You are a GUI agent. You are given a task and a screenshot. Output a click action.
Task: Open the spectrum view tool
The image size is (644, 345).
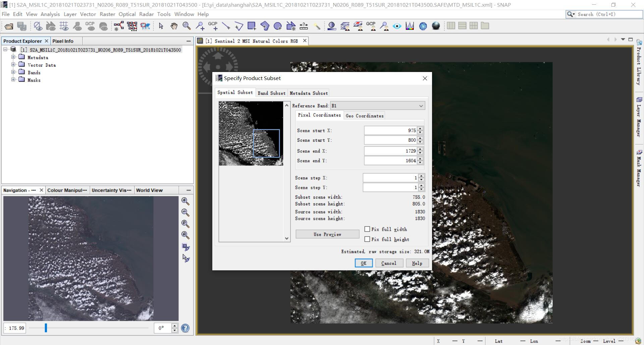410,26
